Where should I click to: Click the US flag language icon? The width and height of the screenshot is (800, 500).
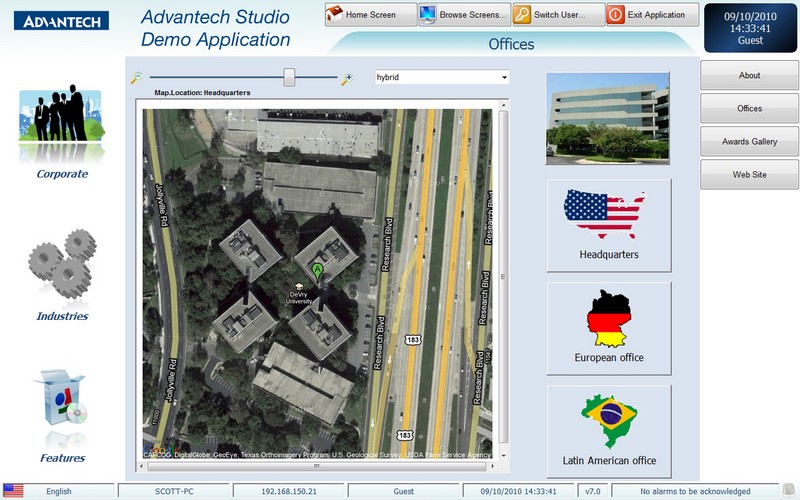[x=13, y=491]
